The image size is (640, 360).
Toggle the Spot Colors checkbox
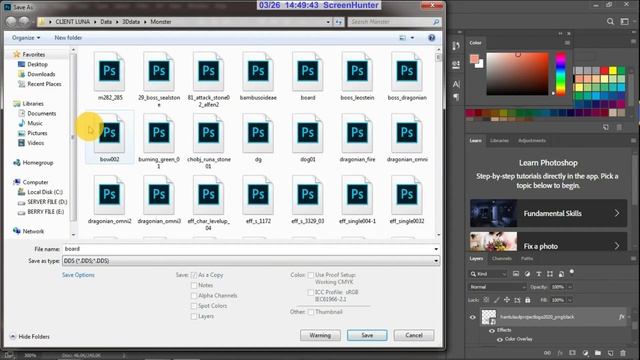(x=194, y=306)
